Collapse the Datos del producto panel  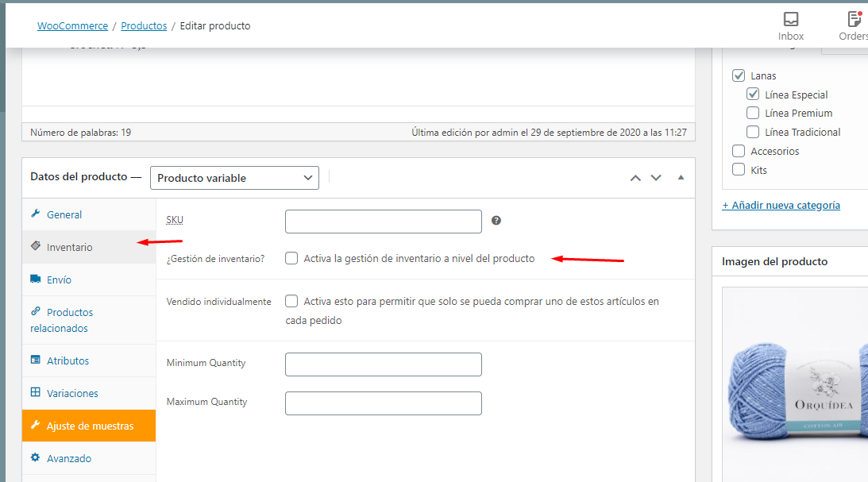click(x=681, y=178)
